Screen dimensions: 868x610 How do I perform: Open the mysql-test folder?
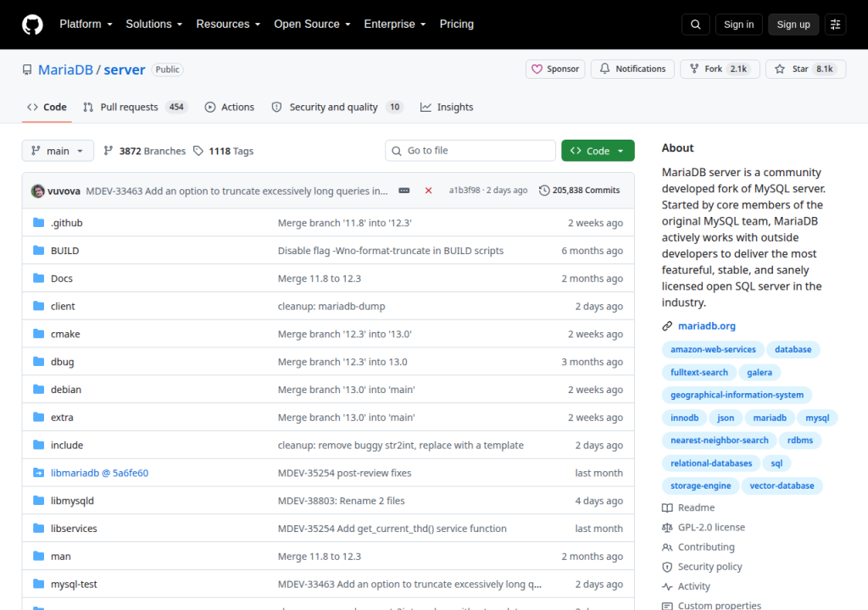[x=74, y=584]
